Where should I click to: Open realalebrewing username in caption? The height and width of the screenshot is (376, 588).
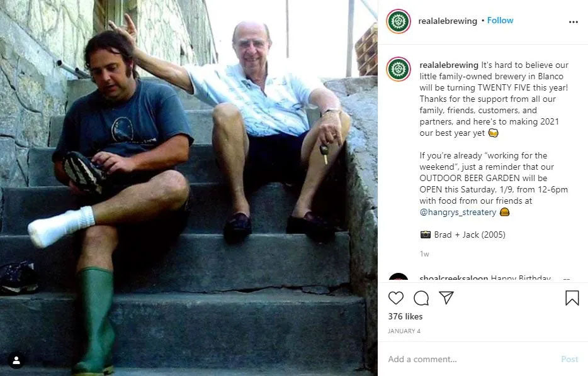coord(449,65)
